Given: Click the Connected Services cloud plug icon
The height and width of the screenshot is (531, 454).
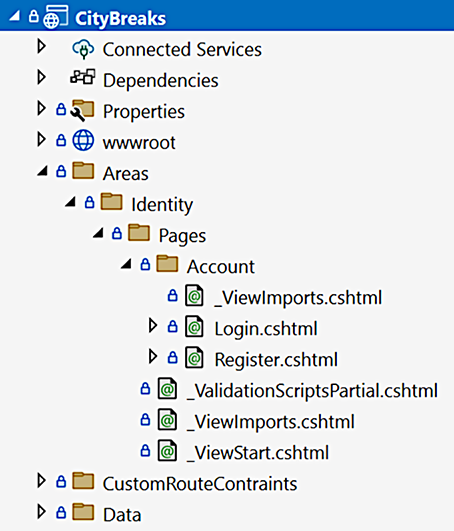Looking at the screenshot, I should tap(83, 49).
